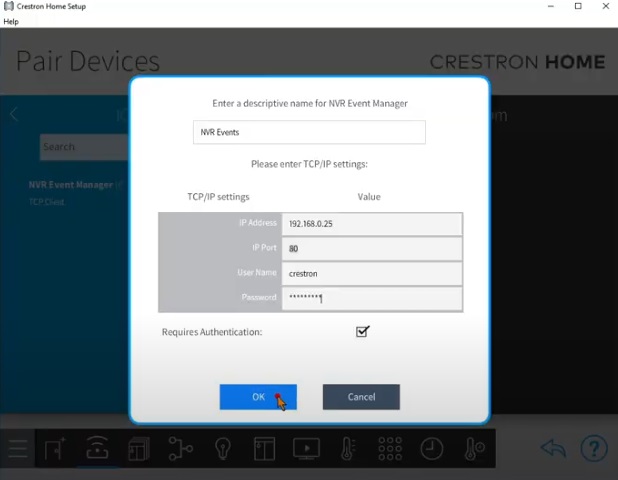This screenshot has height=480, width=618.
Task: Cancel the NVR Event Manager dialog
Action: [361, 397]
